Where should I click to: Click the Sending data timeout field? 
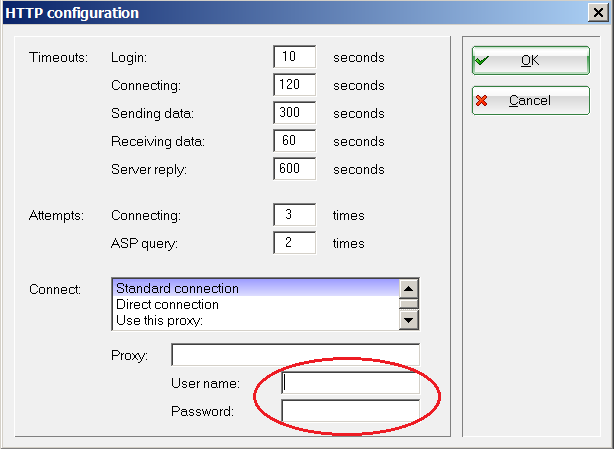tap(294, 113)
